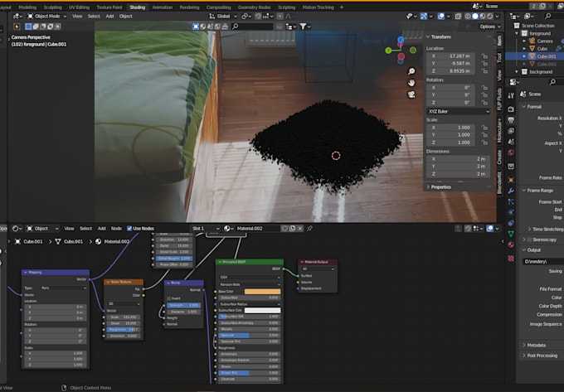Click the viewport zoom magnifier icon

[411, 71]
